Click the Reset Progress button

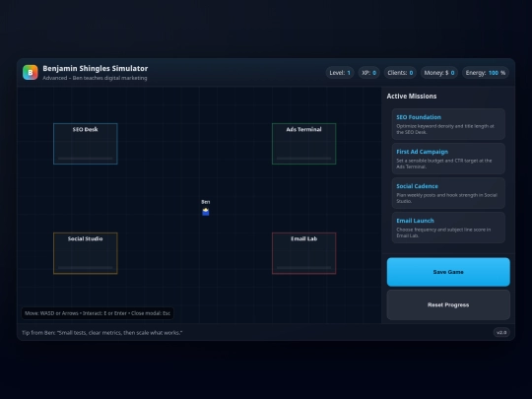[x=448, y=304]
